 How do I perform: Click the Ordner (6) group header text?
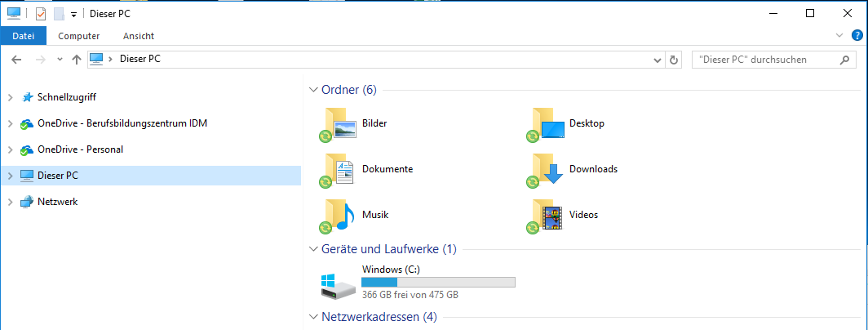pos(349,90)
